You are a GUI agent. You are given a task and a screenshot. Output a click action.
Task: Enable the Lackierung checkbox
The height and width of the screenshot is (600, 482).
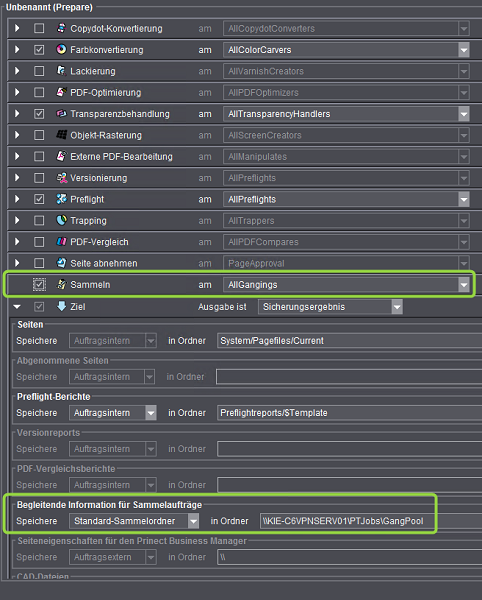click(39, 71)
